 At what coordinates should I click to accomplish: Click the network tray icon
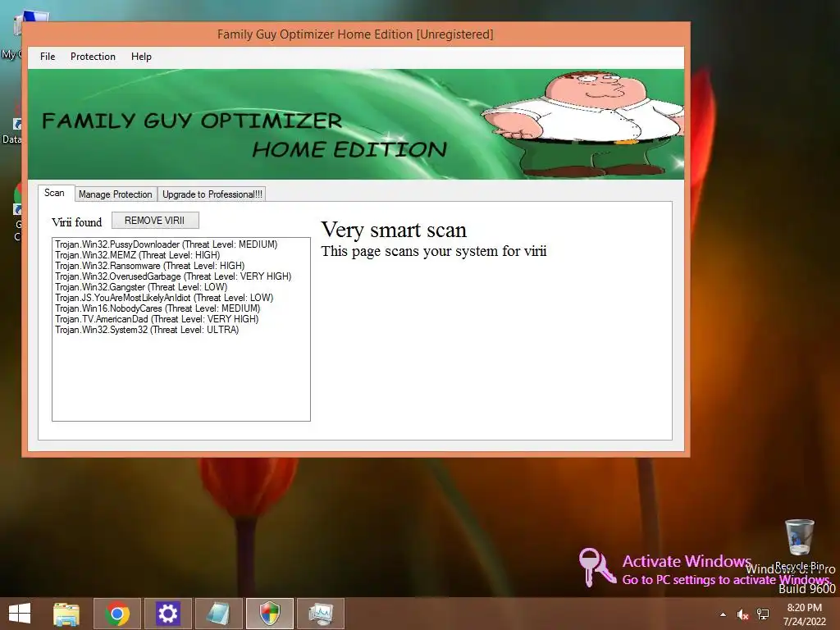point(763,614)
